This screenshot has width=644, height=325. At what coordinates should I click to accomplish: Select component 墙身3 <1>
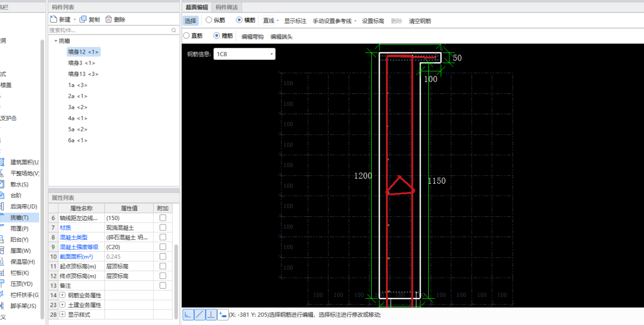[x=82, y=63]
